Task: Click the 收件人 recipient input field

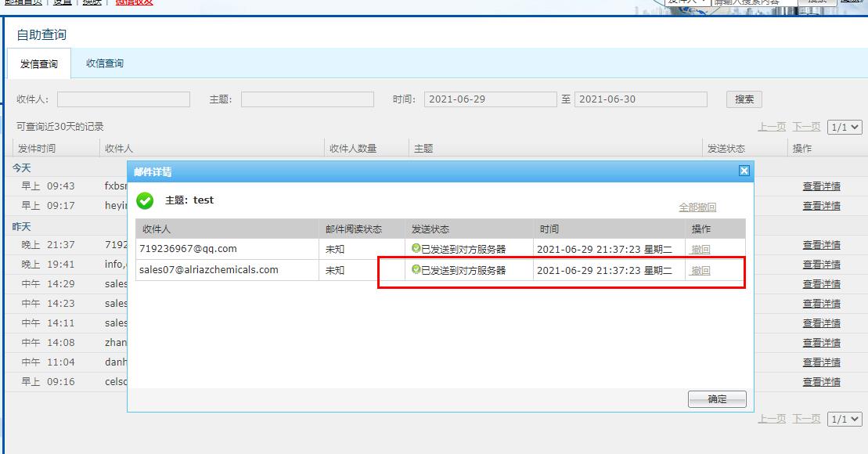Action: pyautogui.click(x=123, y=99)
